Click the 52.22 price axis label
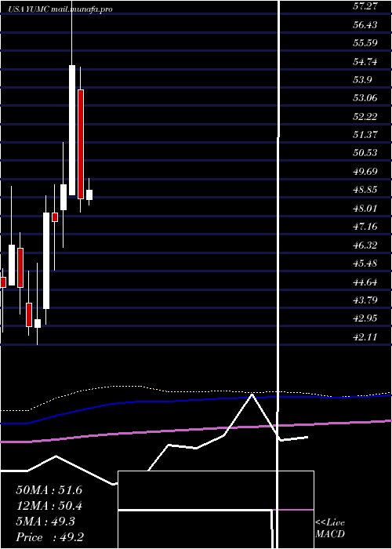The width and height of the screenshot is (392, 549). tap(365, 116)
